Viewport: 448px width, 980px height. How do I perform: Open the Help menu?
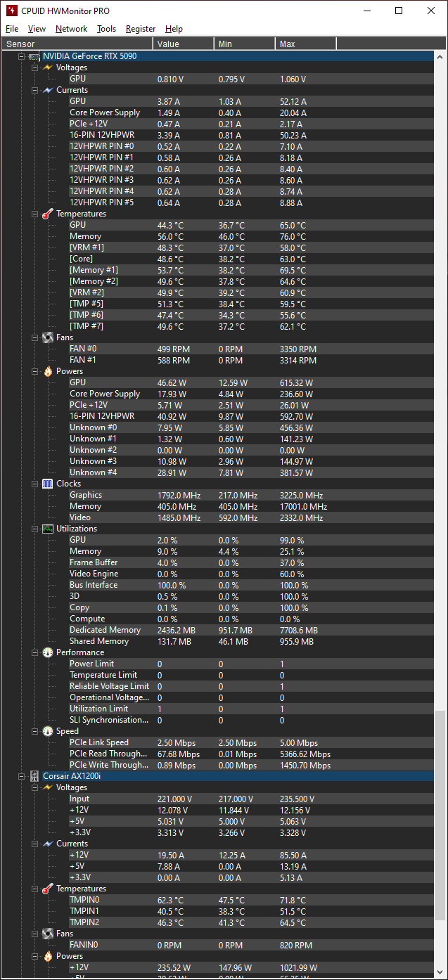[x=174, y=29]
